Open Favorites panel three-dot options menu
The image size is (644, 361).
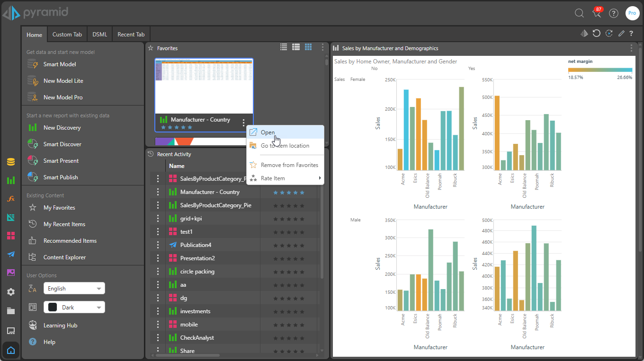322,47
